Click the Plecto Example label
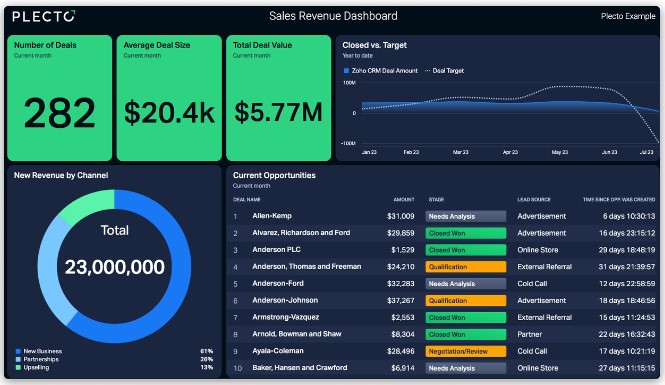Viewport: 665px width, 385px height. click(x=628, y=16)
